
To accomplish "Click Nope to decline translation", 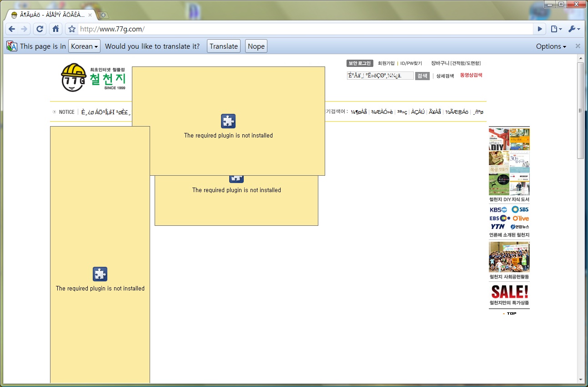I will pyautogui.click(x=256, y=46).
